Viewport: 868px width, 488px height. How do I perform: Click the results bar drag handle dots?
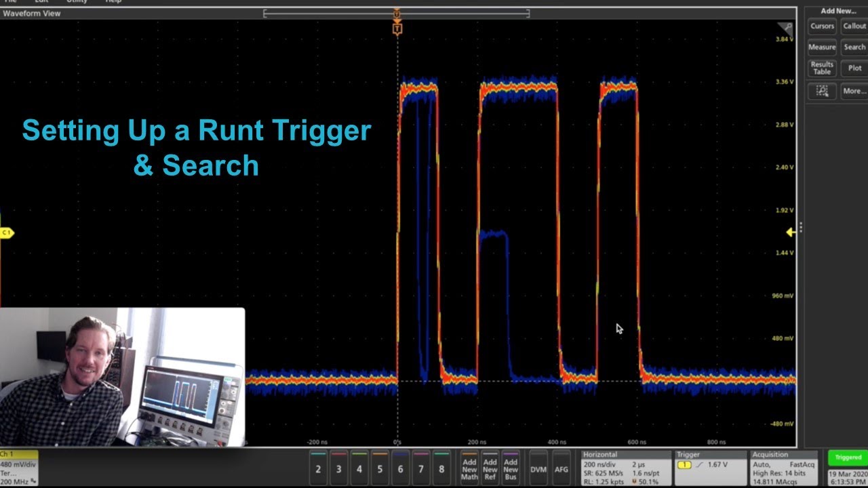801,228
